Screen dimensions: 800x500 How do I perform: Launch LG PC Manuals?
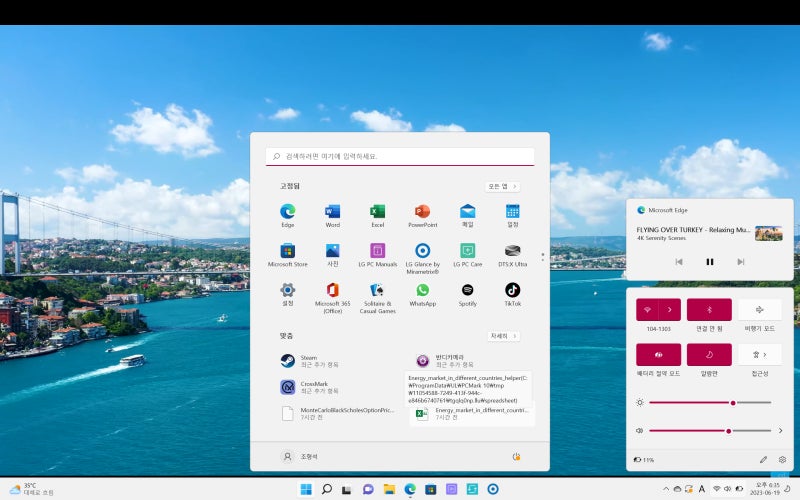(x=378, y=255)
